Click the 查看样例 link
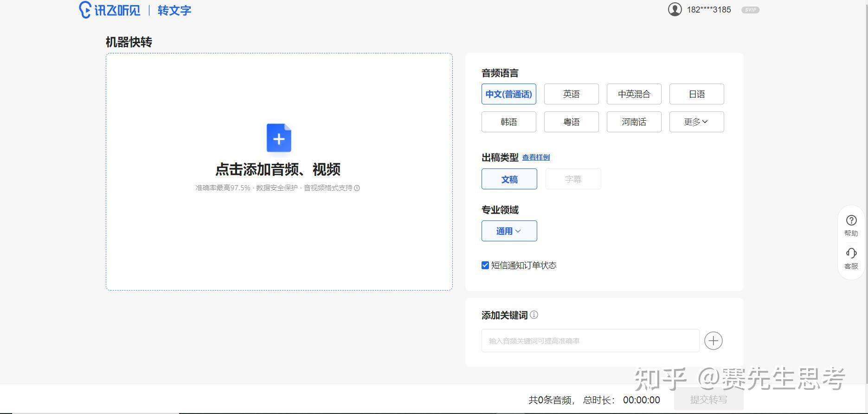The image size is (868, 414). click(x=536, y=157)
